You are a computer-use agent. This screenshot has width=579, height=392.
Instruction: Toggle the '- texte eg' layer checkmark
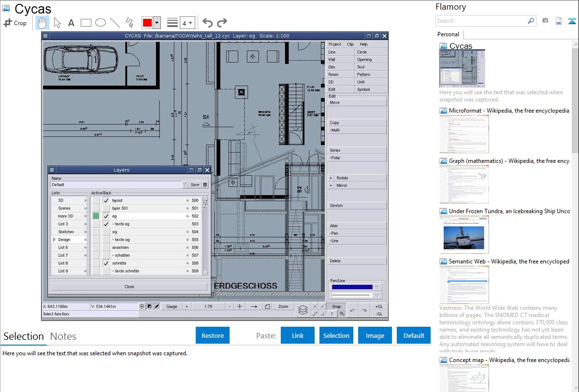coord(106,224)
